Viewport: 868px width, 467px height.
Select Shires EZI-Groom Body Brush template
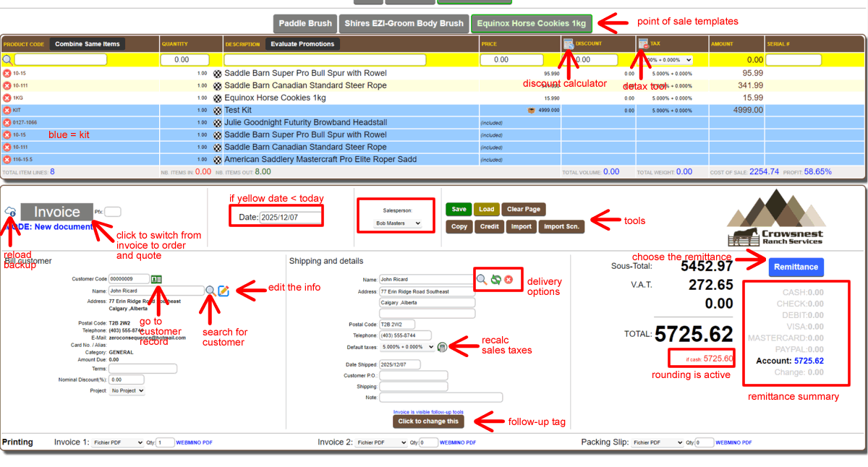click(404, 23)
